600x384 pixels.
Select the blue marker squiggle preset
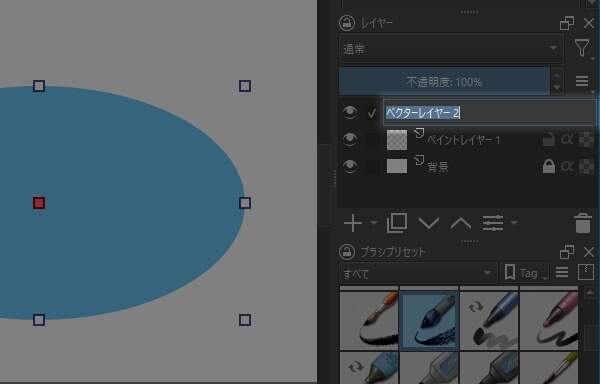point(489,320)
